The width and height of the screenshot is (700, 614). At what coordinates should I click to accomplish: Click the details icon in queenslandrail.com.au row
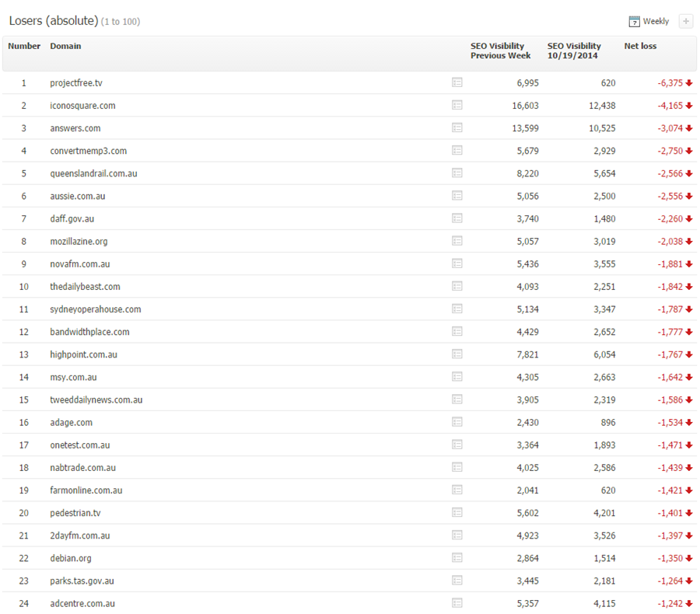[457, 173]
